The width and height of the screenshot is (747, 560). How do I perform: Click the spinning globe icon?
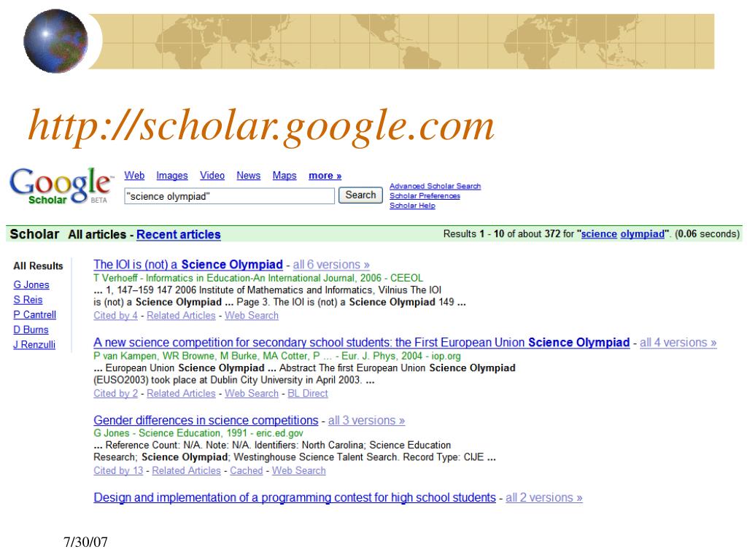pyautogui.click(x=55, y=39)
